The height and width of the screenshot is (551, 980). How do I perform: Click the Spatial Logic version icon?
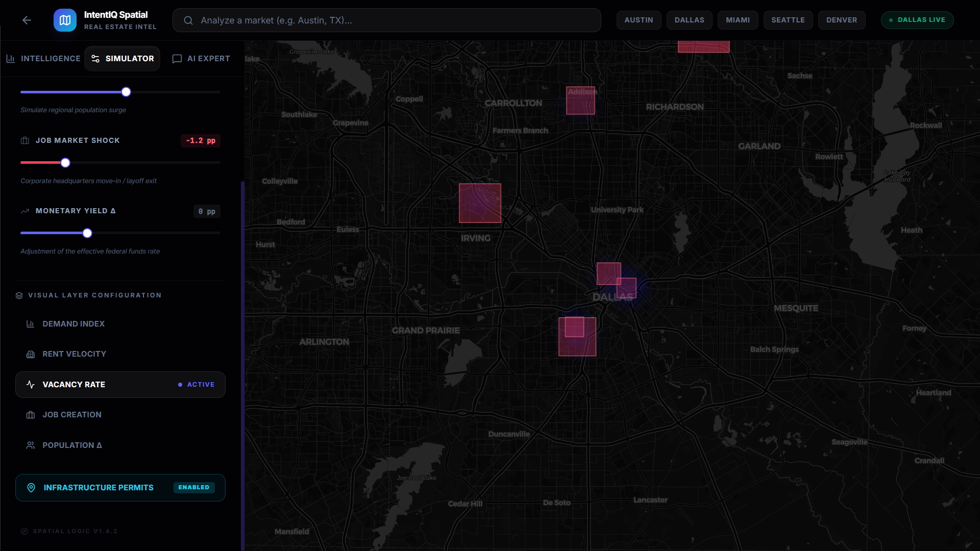point(24,531)
